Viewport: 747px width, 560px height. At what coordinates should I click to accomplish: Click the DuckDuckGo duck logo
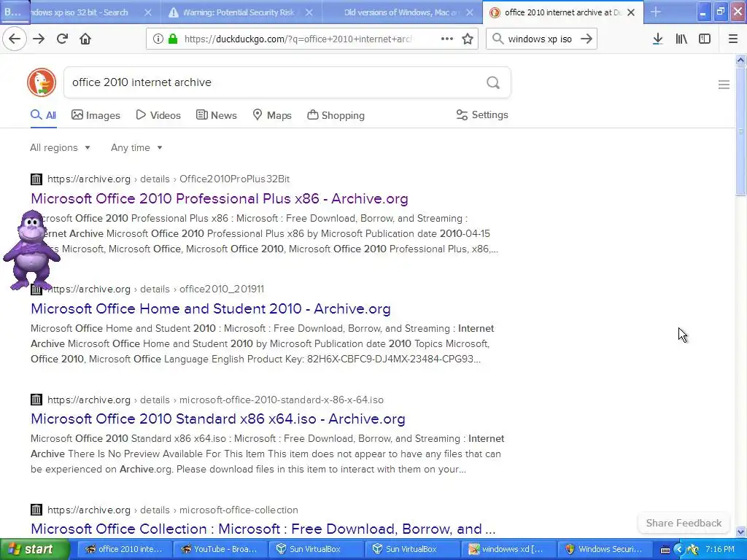point(42,82)
